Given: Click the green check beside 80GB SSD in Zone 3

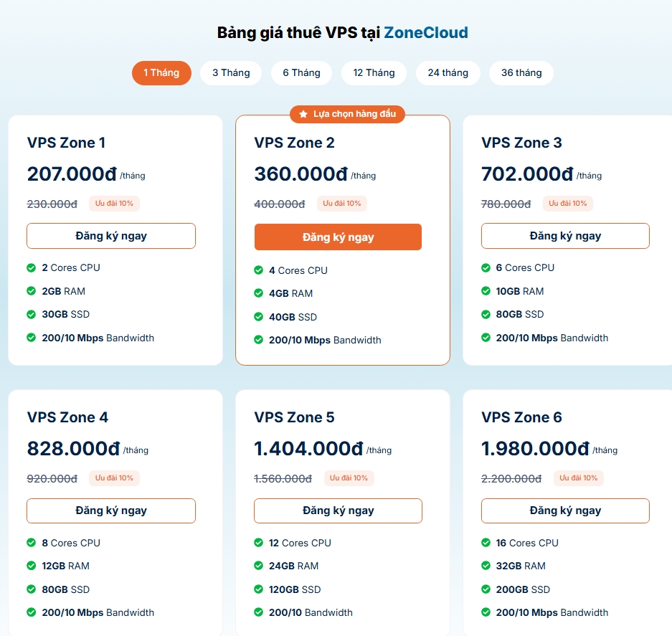Looking at the screenshot, I should (486, 315).
